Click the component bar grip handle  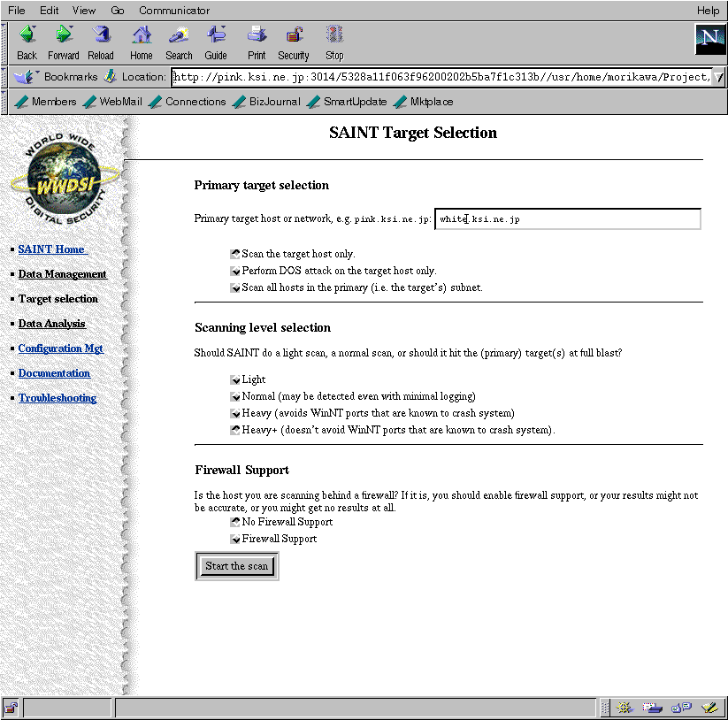click(604, 708)
